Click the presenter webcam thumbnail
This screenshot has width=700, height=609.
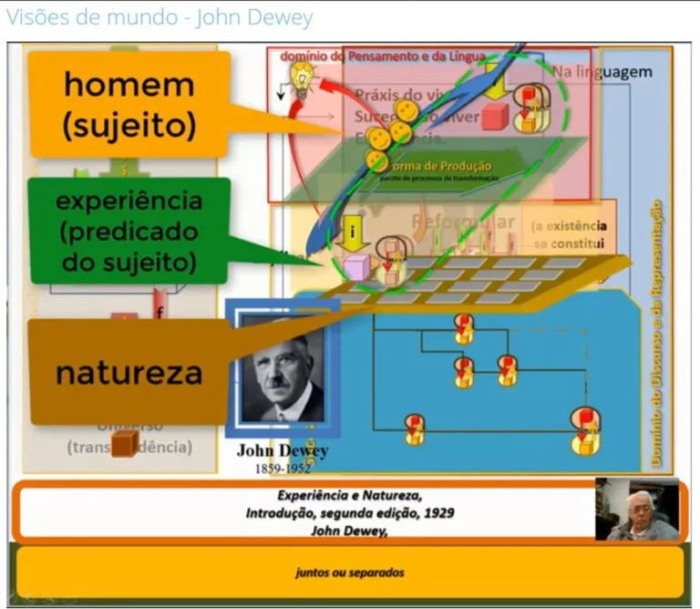(636, 511)
